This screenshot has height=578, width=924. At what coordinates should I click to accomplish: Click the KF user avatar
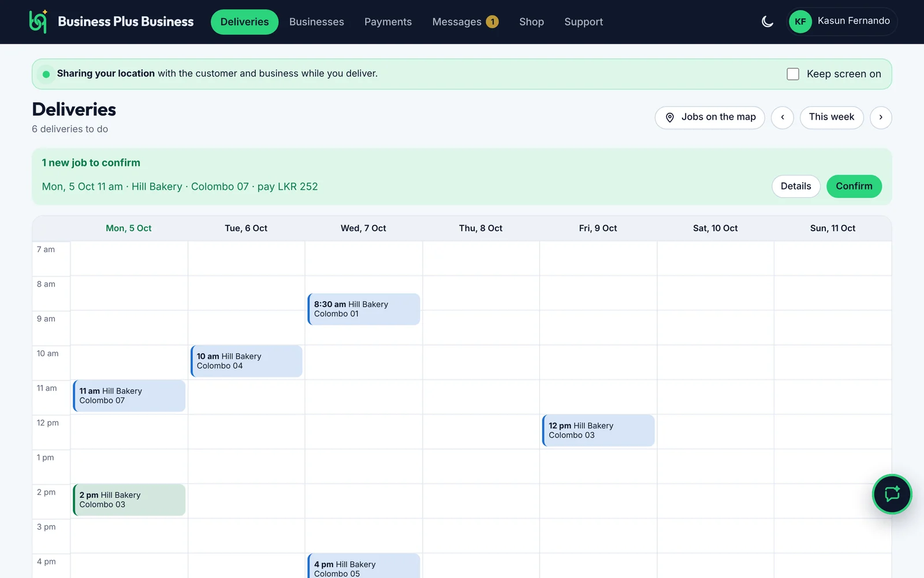coord(800,22)
